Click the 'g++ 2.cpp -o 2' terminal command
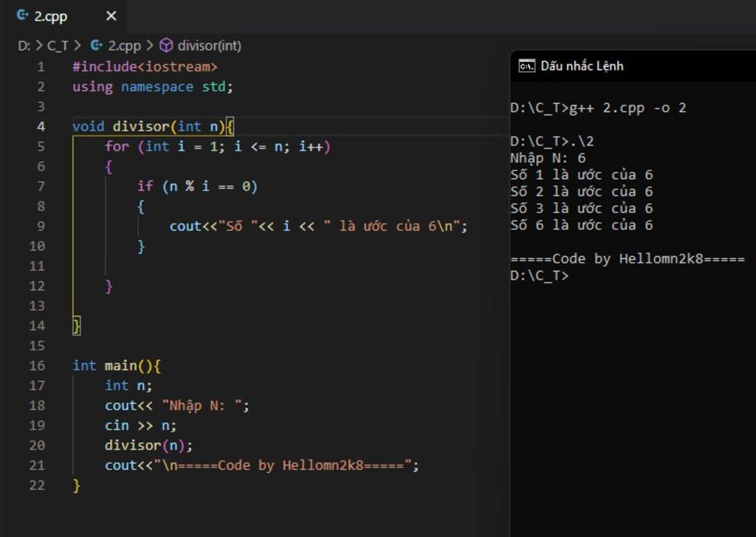756x537 pixels. [x=628, y=108]
